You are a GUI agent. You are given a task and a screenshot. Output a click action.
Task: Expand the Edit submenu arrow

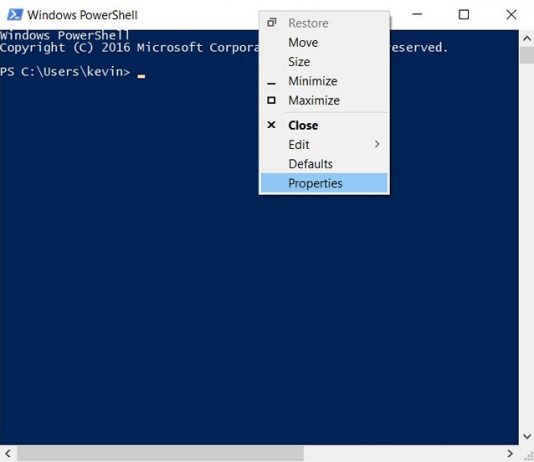(377, 144)
